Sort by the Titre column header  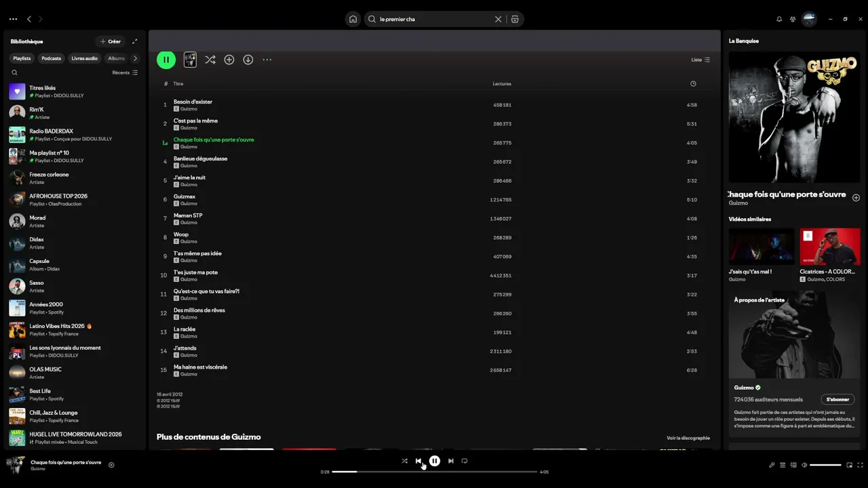178,84
